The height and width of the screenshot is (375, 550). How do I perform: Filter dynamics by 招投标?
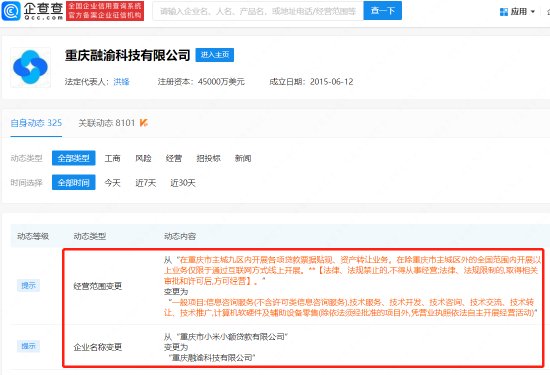209,159
